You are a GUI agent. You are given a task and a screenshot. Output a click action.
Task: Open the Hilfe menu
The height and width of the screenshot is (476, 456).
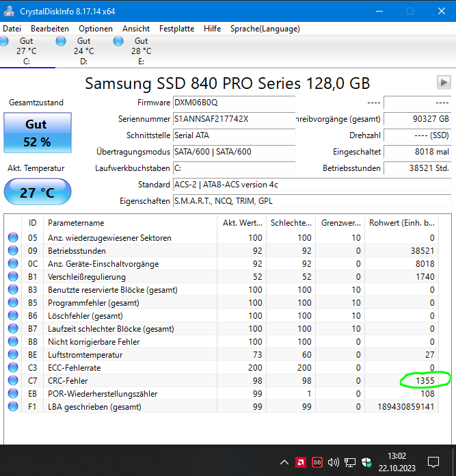click(x=212, y=29)
